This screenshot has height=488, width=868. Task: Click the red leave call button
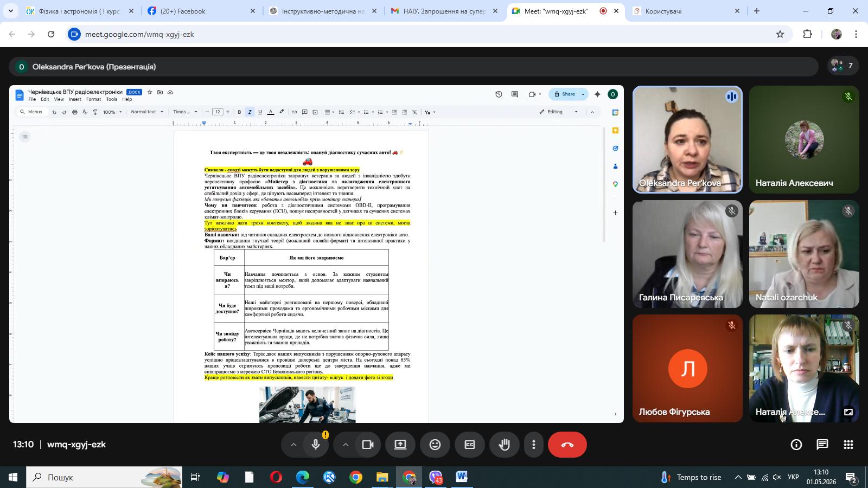(x=567, y=445)
